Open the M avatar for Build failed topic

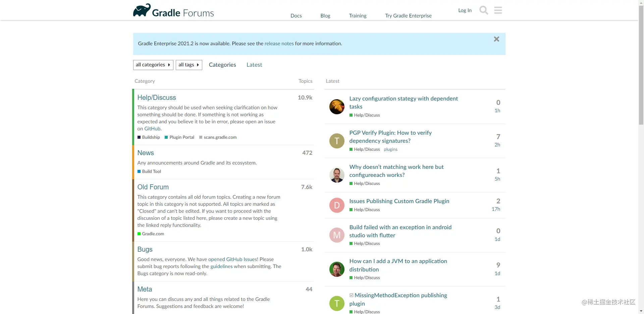[x=337, y=235]
